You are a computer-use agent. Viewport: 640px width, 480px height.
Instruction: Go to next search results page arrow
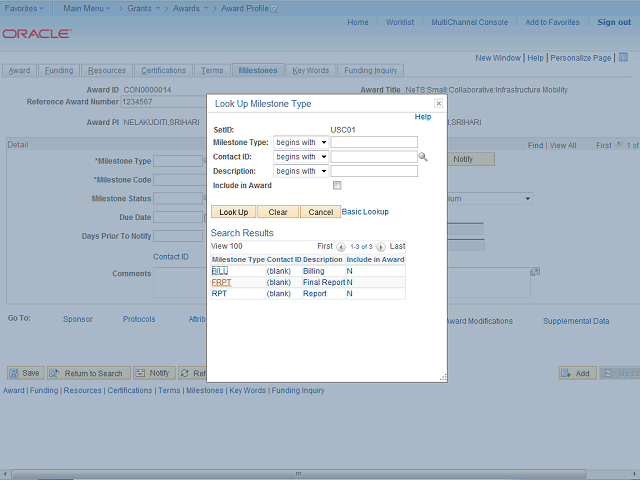(x=381, y=246)
